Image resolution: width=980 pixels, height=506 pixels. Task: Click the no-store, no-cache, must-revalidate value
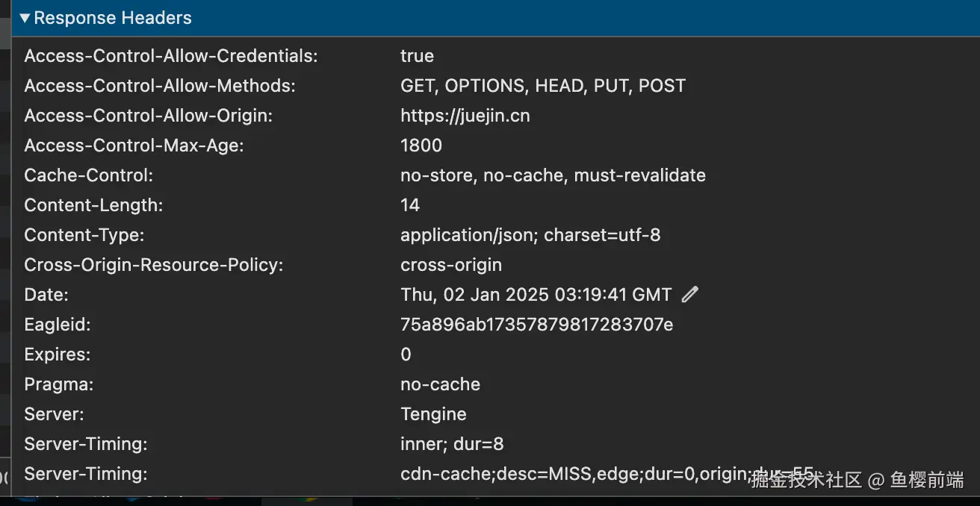click(553, 175)
